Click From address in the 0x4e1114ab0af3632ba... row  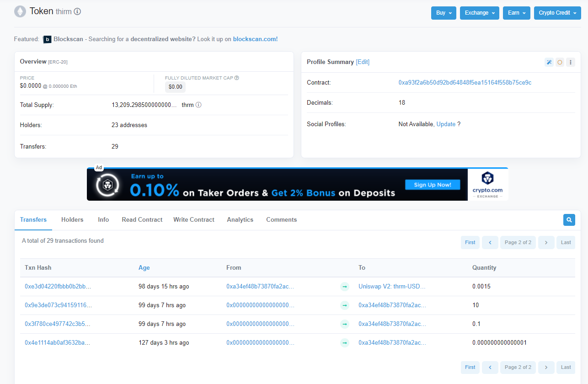pos(260,343)
